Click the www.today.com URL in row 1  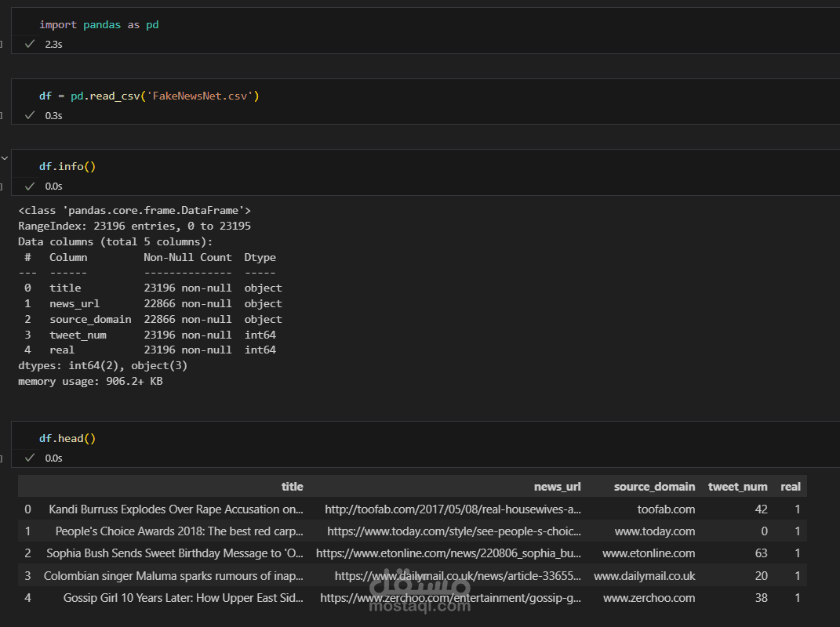(454, 531)
